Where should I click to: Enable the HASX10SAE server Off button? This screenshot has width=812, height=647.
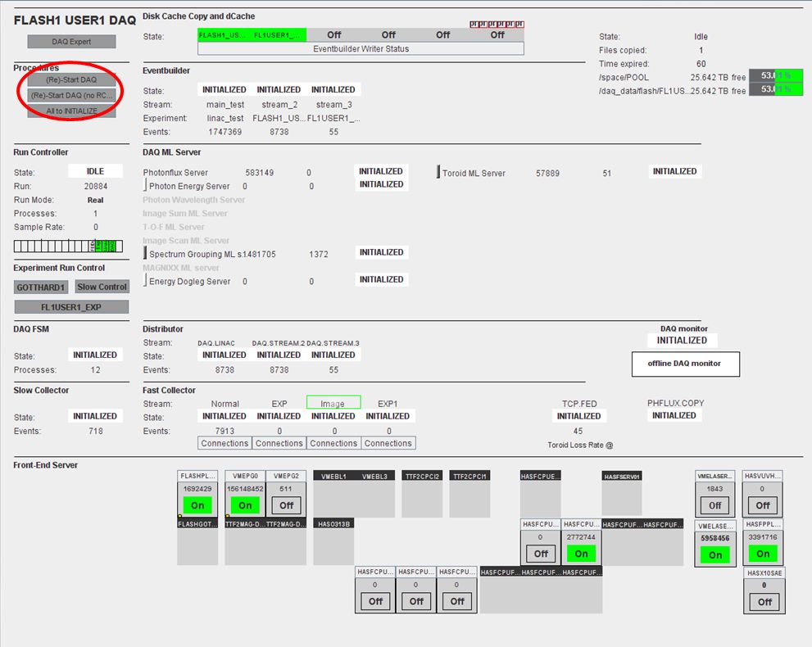click(x=764, y=602)
